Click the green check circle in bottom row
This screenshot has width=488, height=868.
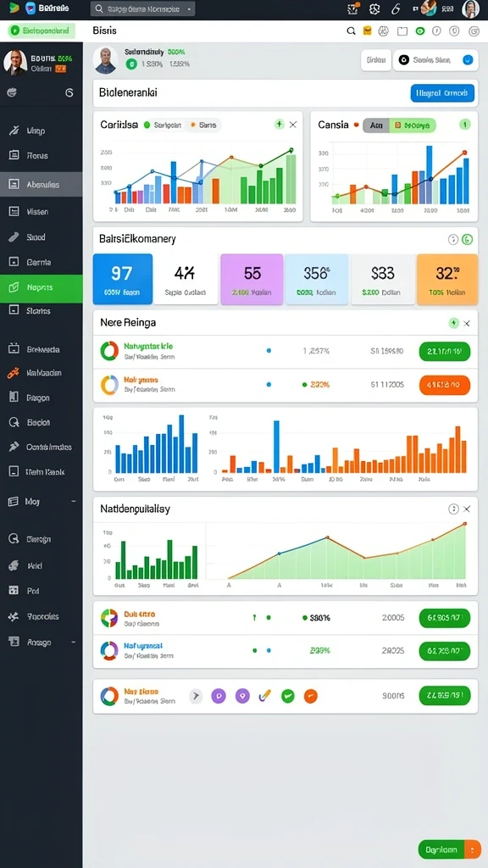coord(288,696)
